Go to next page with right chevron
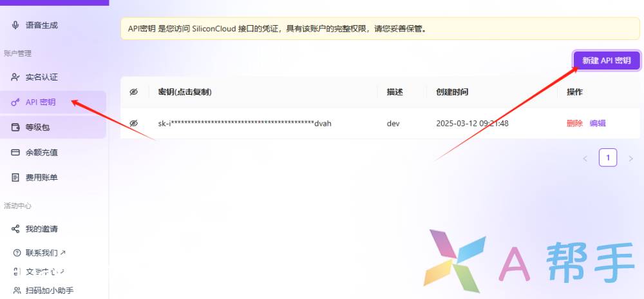The image size is (644, 299). coord(630,158)
